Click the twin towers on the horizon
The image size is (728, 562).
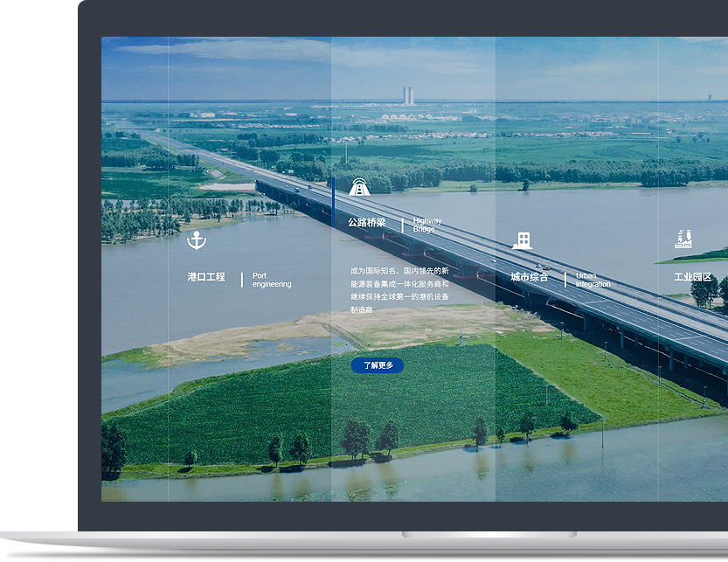pos(408,95)
